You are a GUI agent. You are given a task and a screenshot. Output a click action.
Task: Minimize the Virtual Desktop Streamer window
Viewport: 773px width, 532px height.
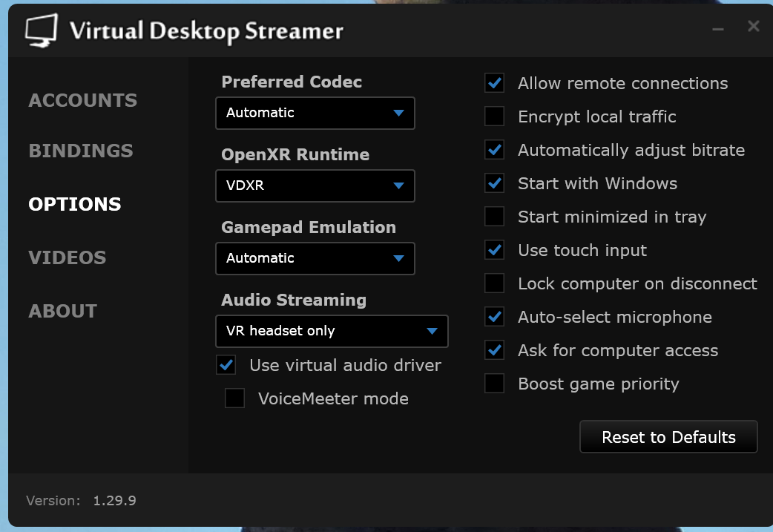tap(717, 28)
